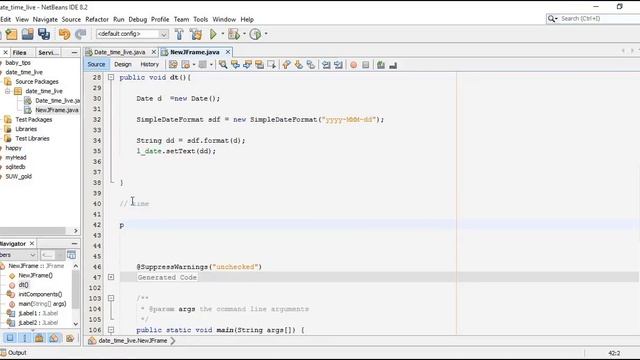Click Projects panel horizontal scroll right arrow
Viewport: 640px width, 360px height.
coord(76,231)
